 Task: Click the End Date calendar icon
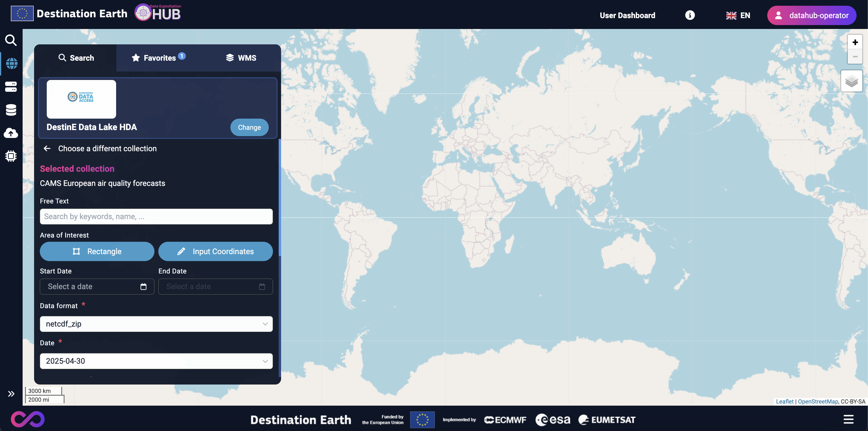click(x=262, y=286)
